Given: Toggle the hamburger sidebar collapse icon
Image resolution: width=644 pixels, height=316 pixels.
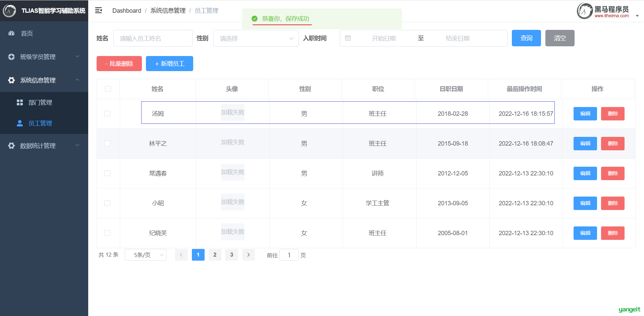Looking at the screenshot, I should tap(98, 10).
